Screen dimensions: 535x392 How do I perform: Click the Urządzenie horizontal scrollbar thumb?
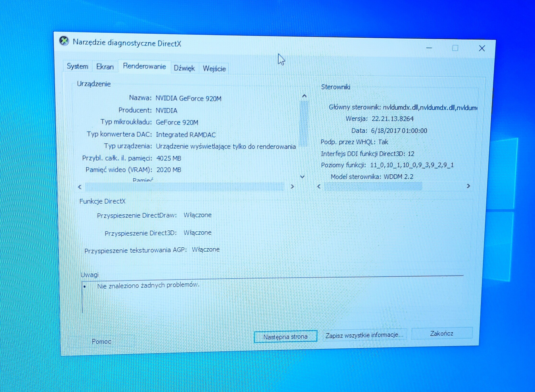(185, 187)
